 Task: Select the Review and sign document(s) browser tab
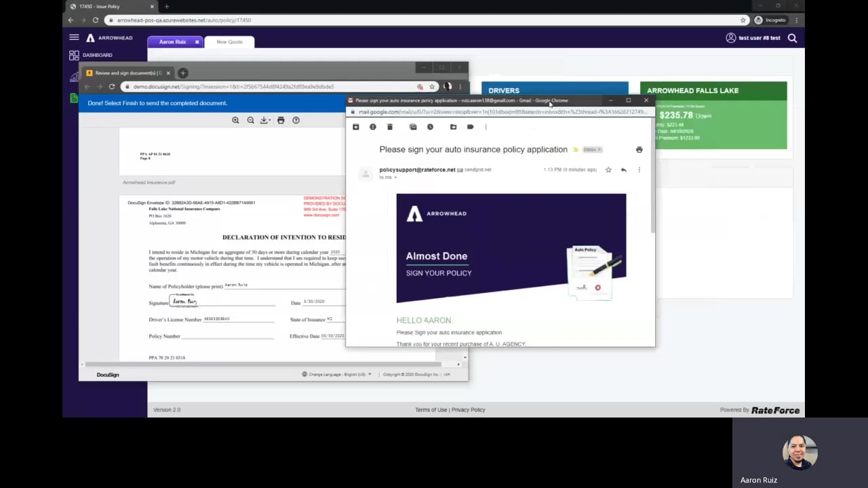[128, 73]
